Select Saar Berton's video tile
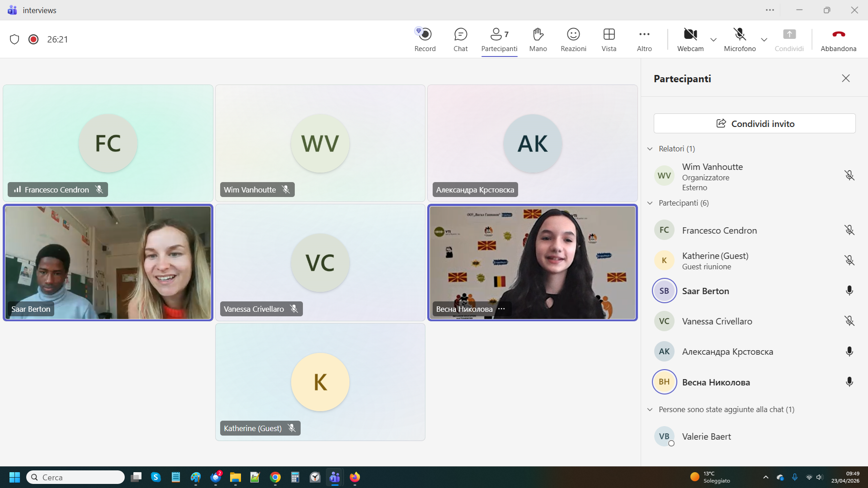The width and height of the screenshot is (868, 488). pos(108,263)
